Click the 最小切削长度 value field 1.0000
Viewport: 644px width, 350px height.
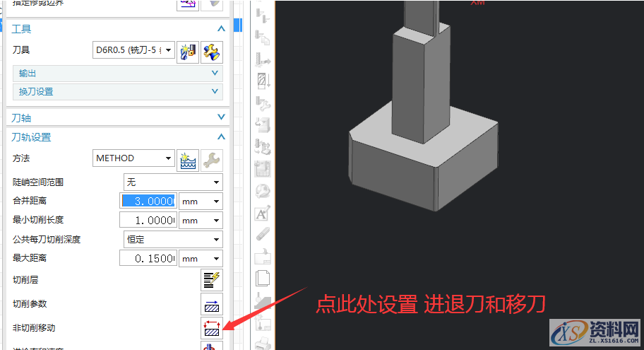pyautogui.click(x=148, y=221)
